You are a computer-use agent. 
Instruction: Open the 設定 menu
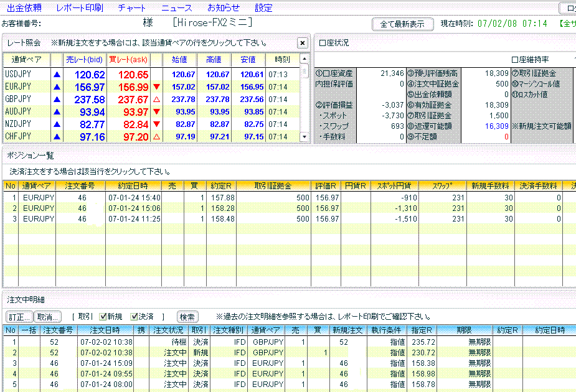pos(264,7)
